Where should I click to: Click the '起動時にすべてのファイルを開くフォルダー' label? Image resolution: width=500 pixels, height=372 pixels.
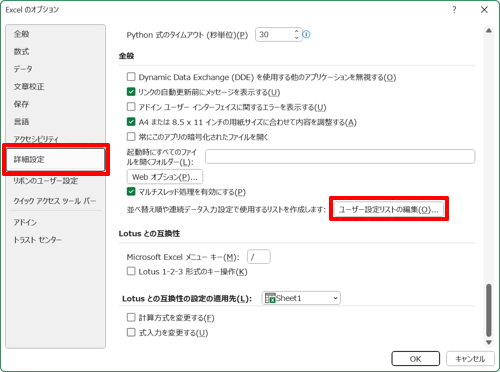point(162,157)
